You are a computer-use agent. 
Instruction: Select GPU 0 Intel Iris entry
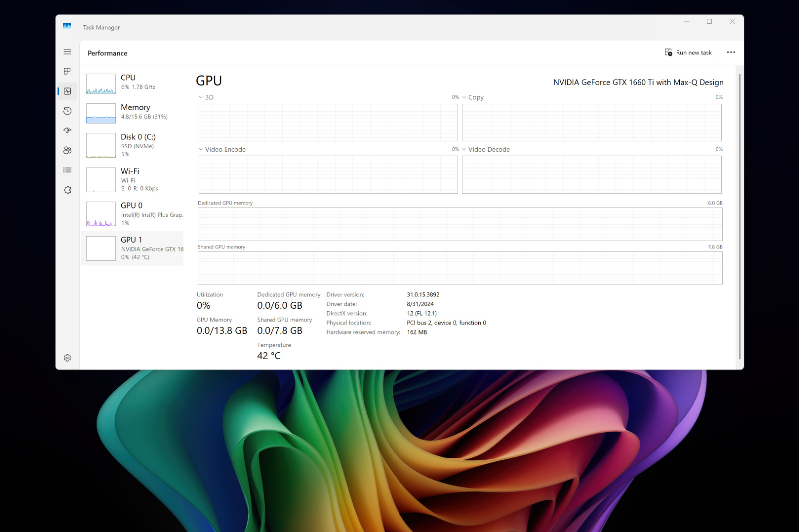tap(133, 214)
